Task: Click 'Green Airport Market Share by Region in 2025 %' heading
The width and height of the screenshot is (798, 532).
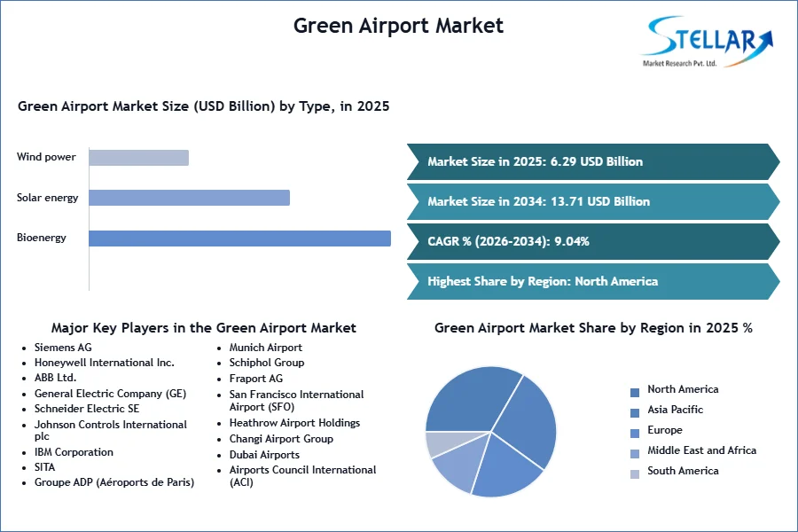Action: coord(593,327)
